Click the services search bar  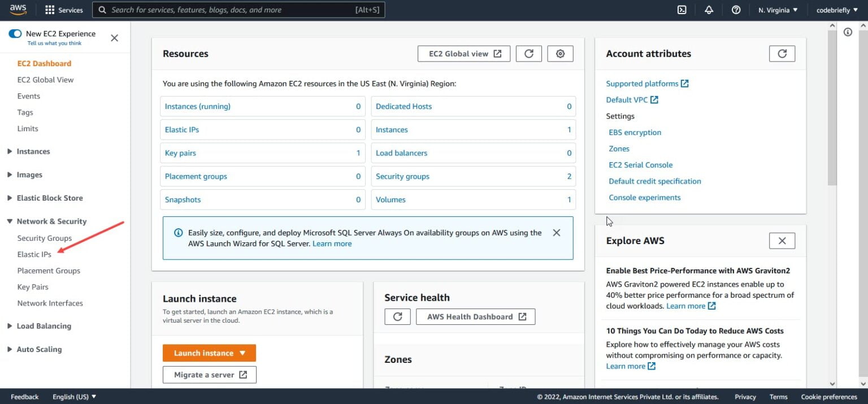[x=237, y=10]
